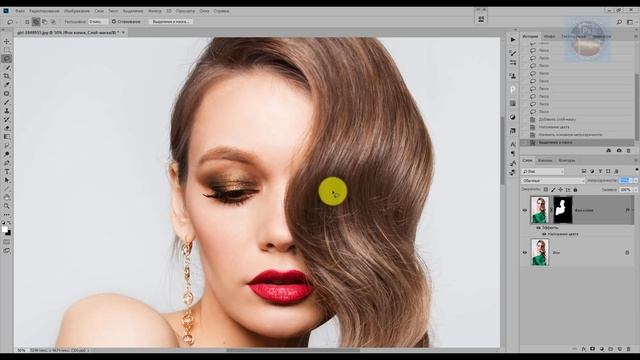Switch to the Каналы tab

[x=545, y=160]
